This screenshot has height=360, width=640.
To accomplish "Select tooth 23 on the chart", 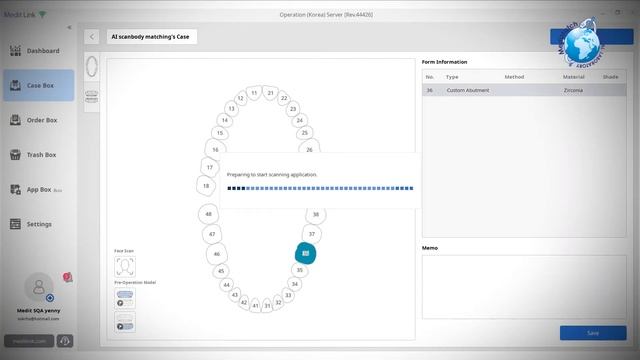I will point(293,109).
